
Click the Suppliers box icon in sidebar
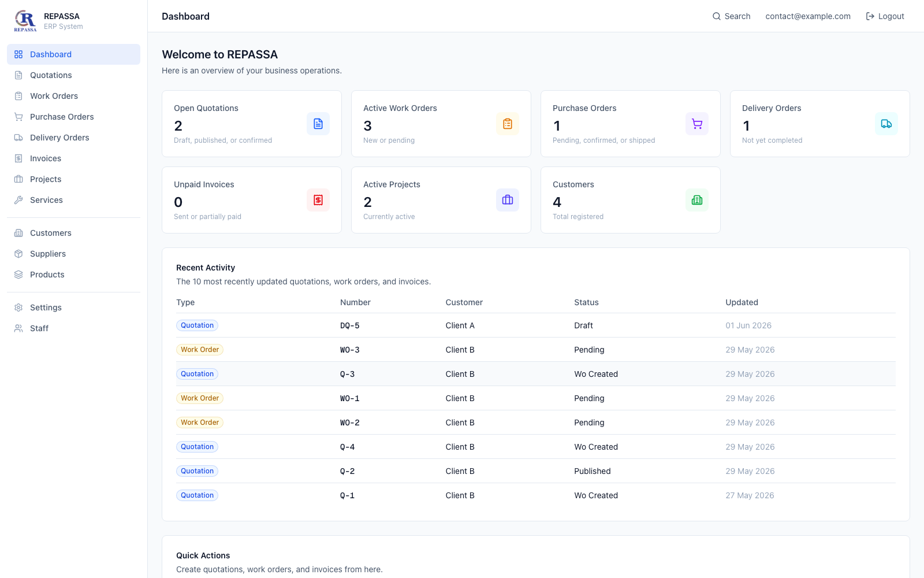pos(18,254)
